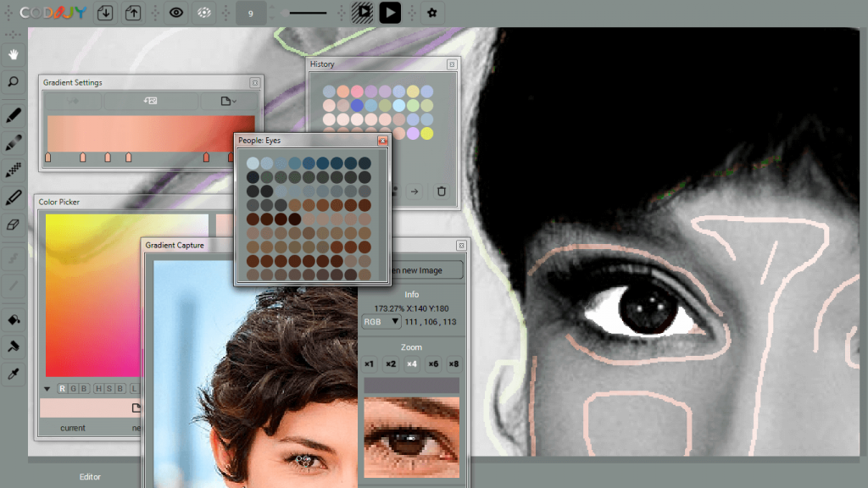This screenshot has height=488, width=868.
Task: Select the fourth gradient stop marker
Action: pyautogui.click(x=129, y=158)
